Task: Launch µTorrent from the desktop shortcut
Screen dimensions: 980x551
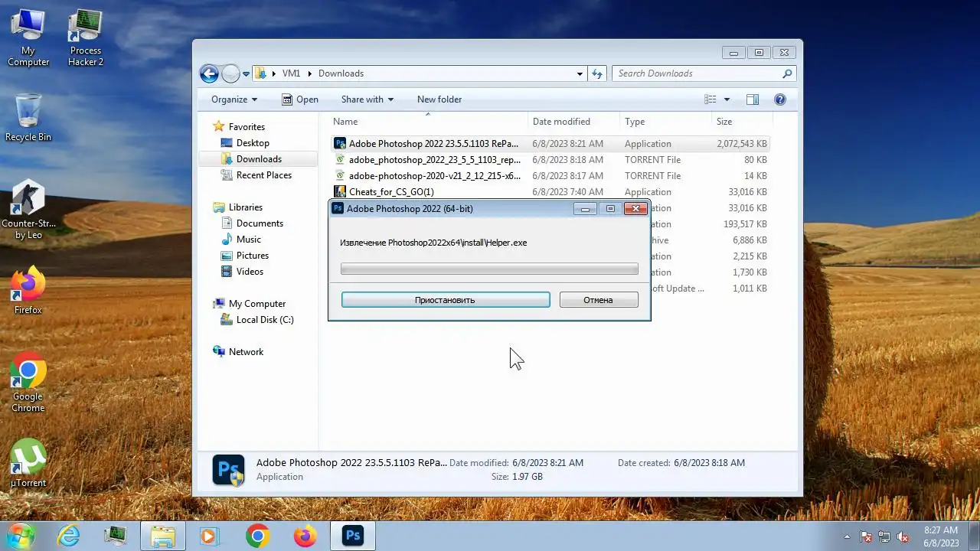Action: [28, 463]
